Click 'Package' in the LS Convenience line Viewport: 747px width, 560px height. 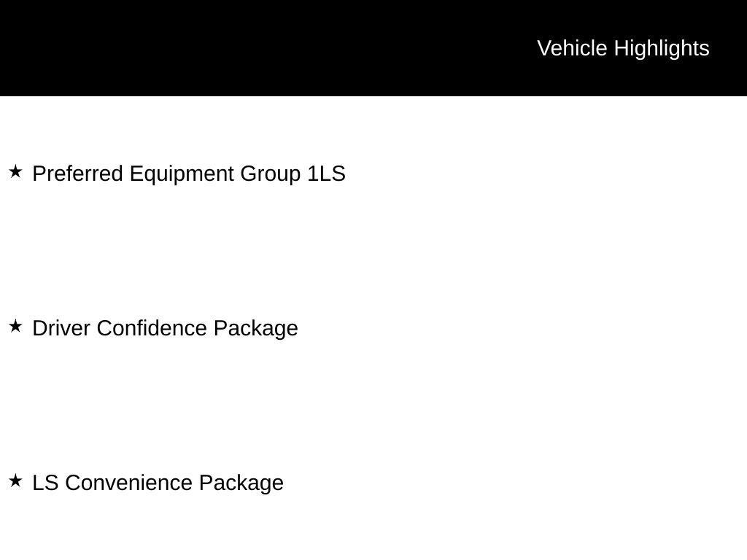241,483
